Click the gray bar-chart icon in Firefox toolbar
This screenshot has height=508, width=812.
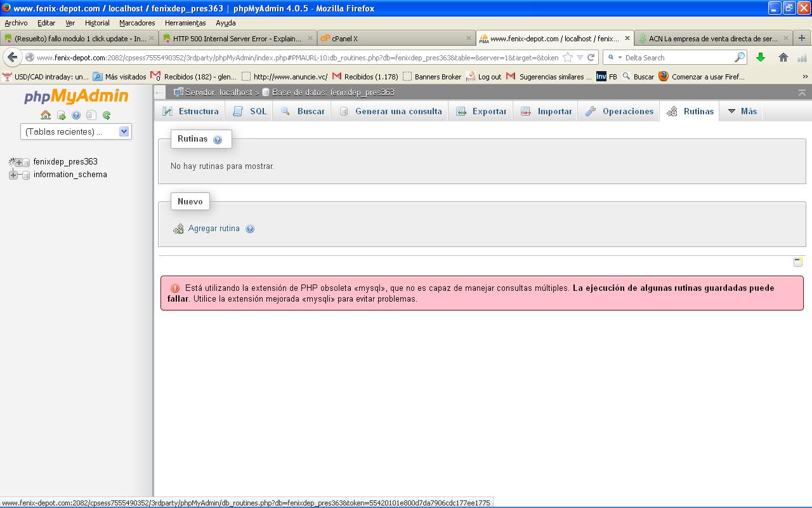[x=802, y=57]
